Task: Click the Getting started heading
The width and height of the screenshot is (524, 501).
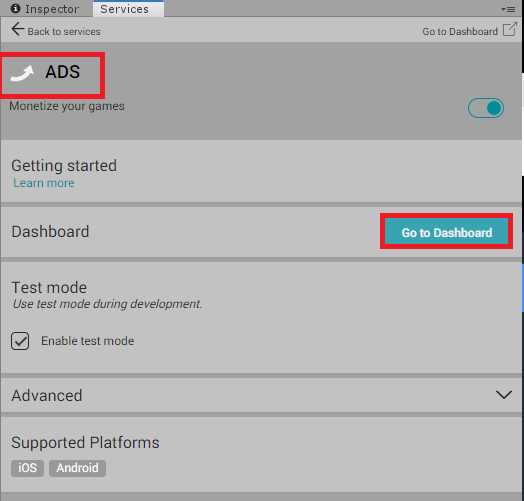Action: [64, 166]
